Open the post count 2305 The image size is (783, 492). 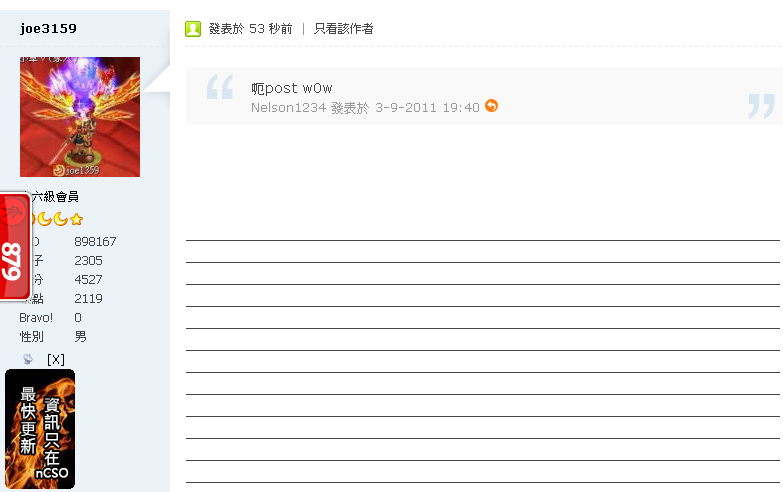88,261
